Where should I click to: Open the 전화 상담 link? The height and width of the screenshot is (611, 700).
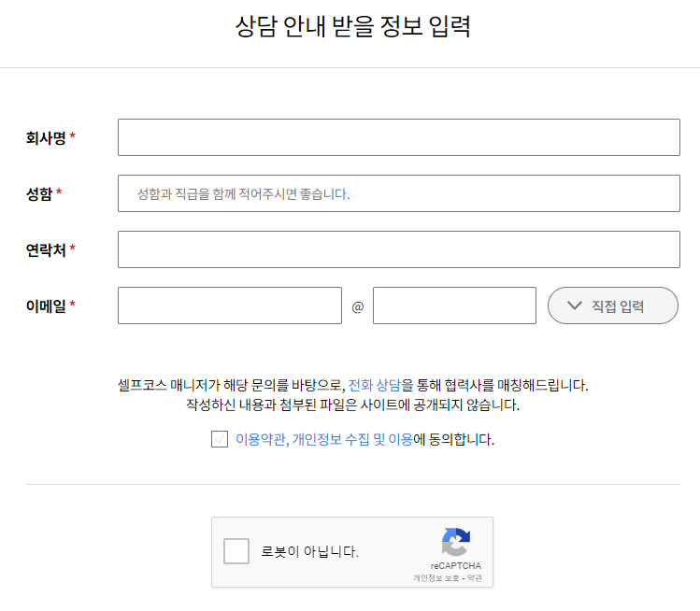point(374,385)
